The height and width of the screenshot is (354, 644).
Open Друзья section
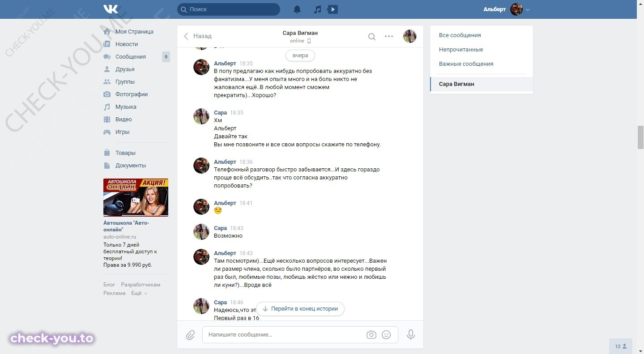[125, 69]
